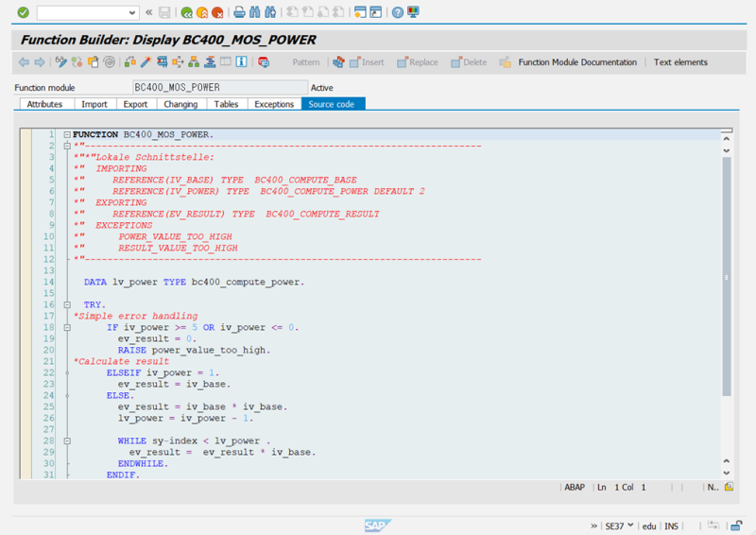This screenshot has width=756, height=535.
Task: Click the Check syntax icon
Action: (x=129, y=61)
